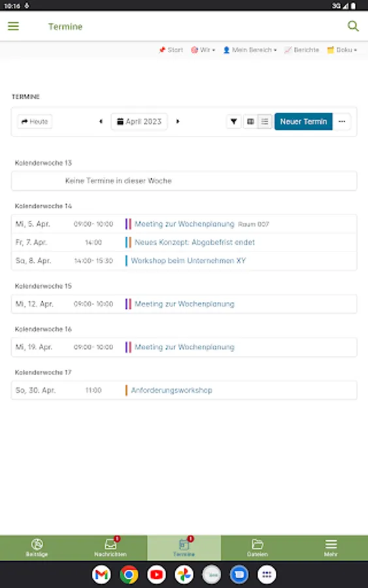Click Keine Termine in dieser Woche text
368x588 pixels.
coord(118,181)
